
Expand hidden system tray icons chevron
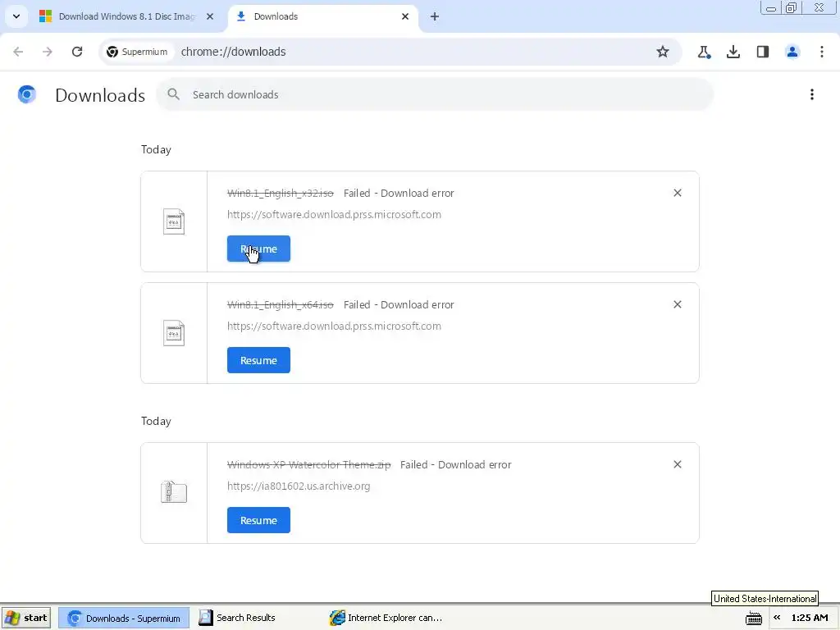777,618
